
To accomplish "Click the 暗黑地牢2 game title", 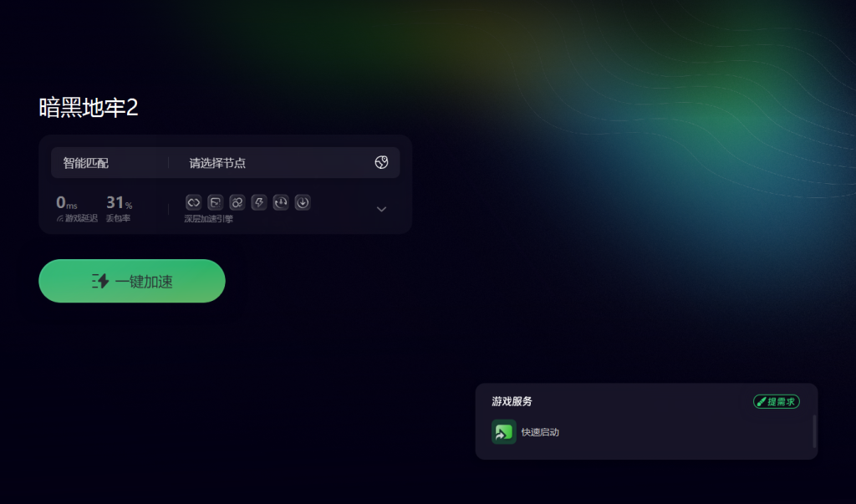I will pos(89,107).
